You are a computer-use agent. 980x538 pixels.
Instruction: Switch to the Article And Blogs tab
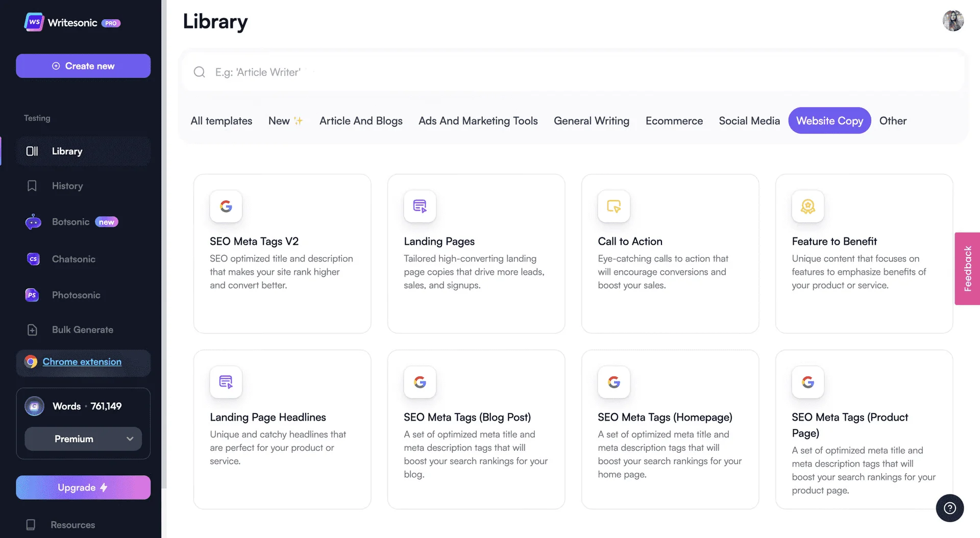(x=360, y=121)
